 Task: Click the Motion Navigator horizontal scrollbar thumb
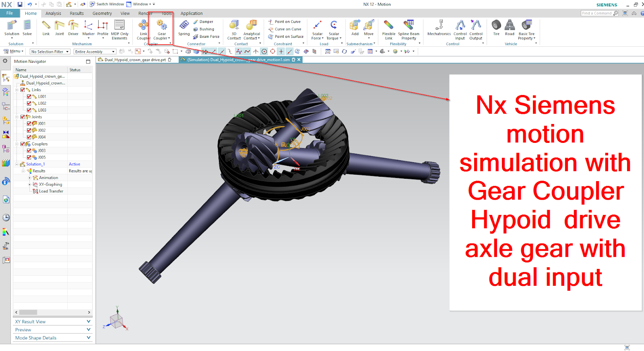click(x=28, y=312)
